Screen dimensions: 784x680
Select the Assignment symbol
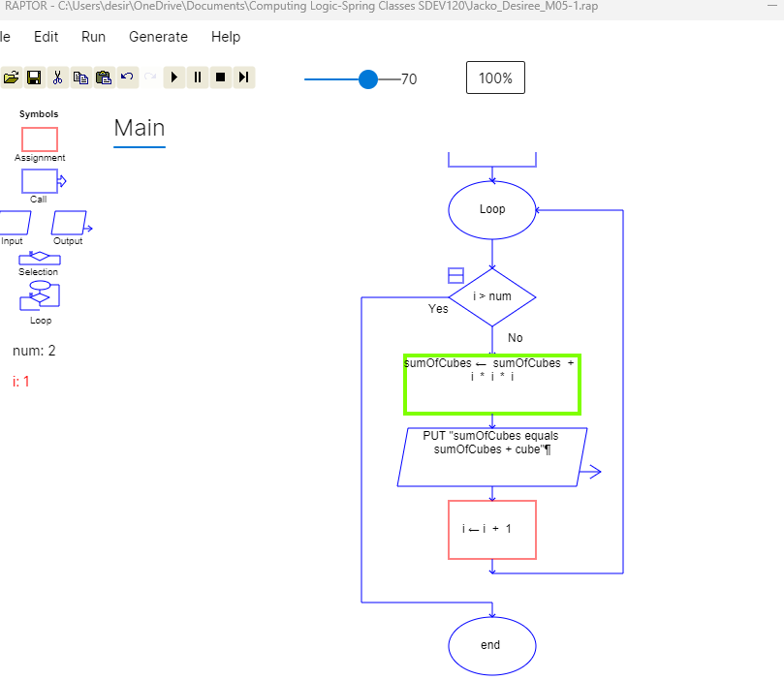click(x=39, y=140)
